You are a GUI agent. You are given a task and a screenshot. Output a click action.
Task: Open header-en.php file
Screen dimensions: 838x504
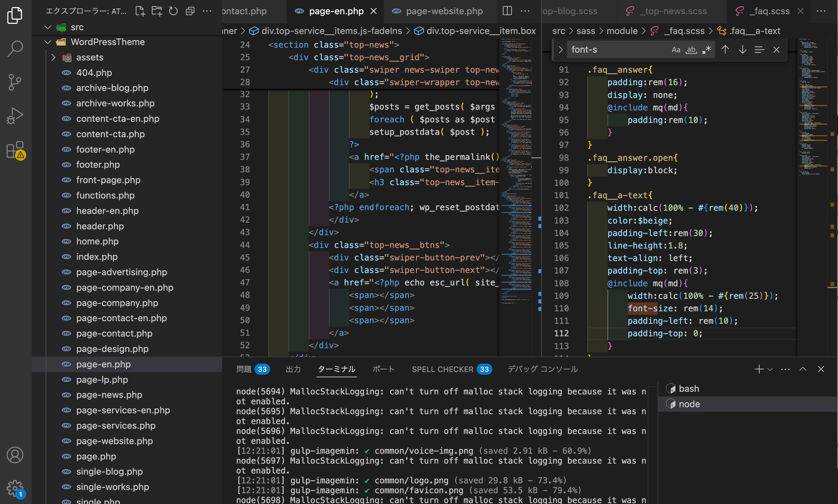pyautogui.click(x=107, y=211)
